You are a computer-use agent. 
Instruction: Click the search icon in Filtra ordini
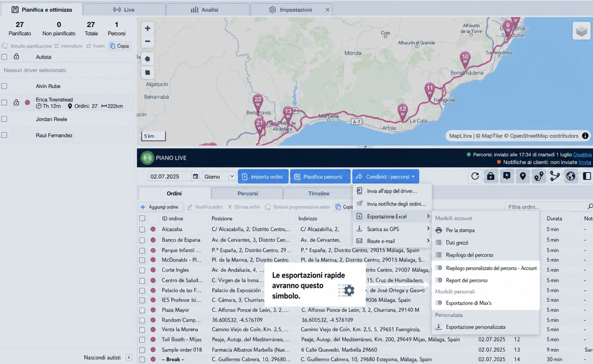[590, 207]
